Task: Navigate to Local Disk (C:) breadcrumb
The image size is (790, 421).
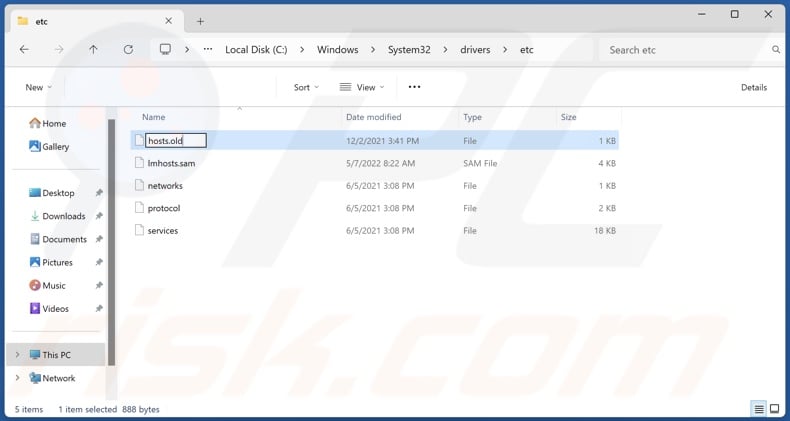Action: click(x=256, y=50)
